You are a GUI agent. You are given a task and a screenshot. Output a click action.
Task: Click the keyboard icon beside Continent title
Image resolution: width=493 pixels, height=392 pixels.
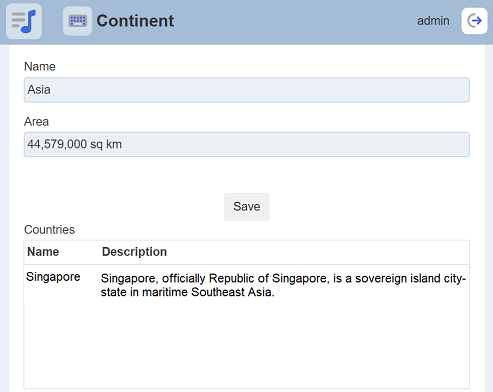(78, 21)
